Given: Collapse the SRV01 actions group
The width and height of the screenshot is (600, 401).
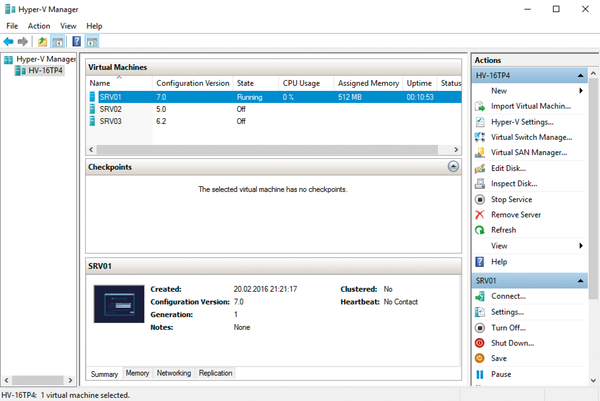Looking at the screenshot, I should click(581, 281).
